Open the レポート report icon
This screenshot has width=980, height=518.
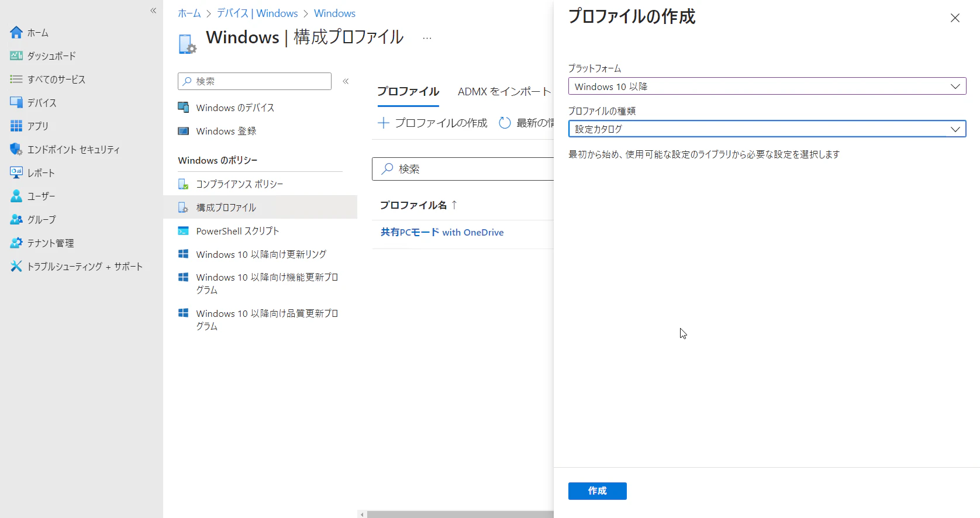coord(16,173)
